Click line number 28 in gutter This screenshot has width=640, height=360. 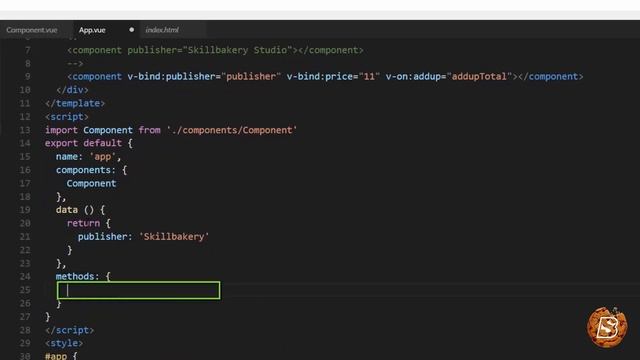25,330
